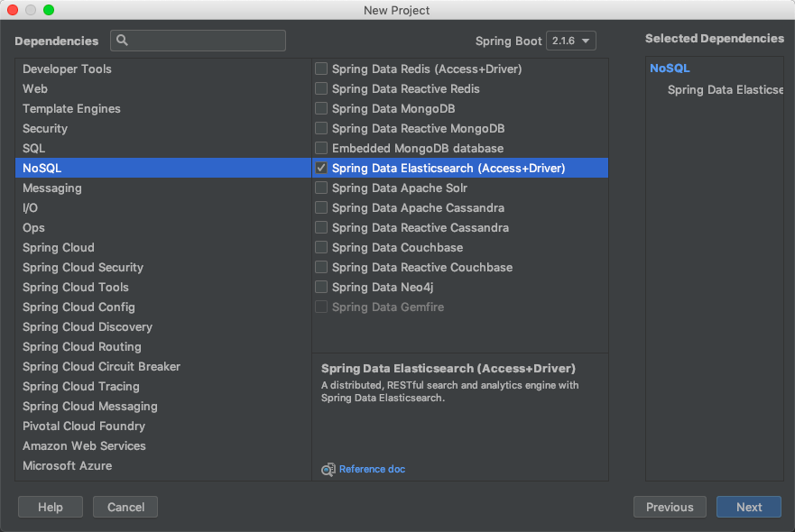Enable Spring Data MongoDB checkbox
795x532 pixels.
[321, 108]
